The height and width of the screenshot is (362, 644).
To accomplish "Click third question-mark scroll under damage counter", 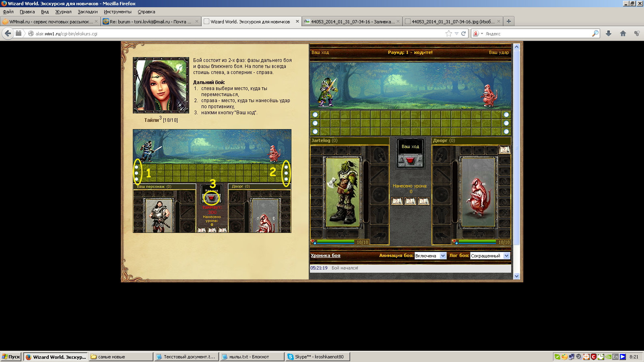I will tap(423, 201).
